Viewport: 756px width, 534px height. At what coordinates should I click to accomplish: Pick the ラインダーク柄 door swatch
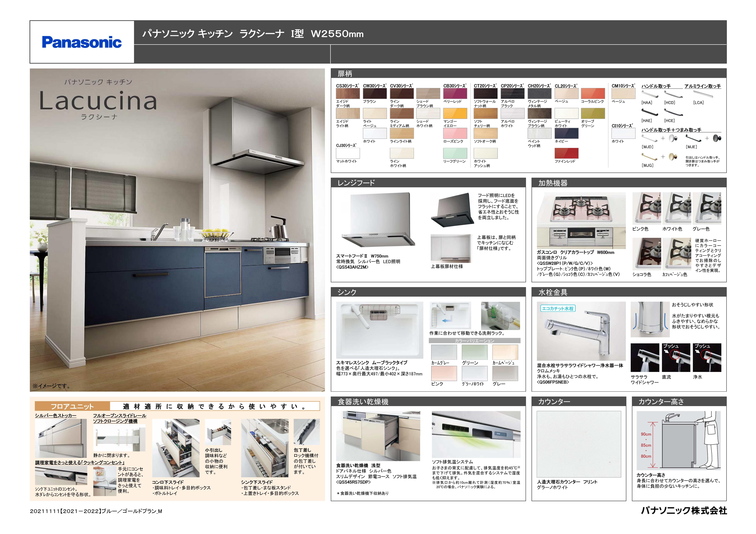402,93
